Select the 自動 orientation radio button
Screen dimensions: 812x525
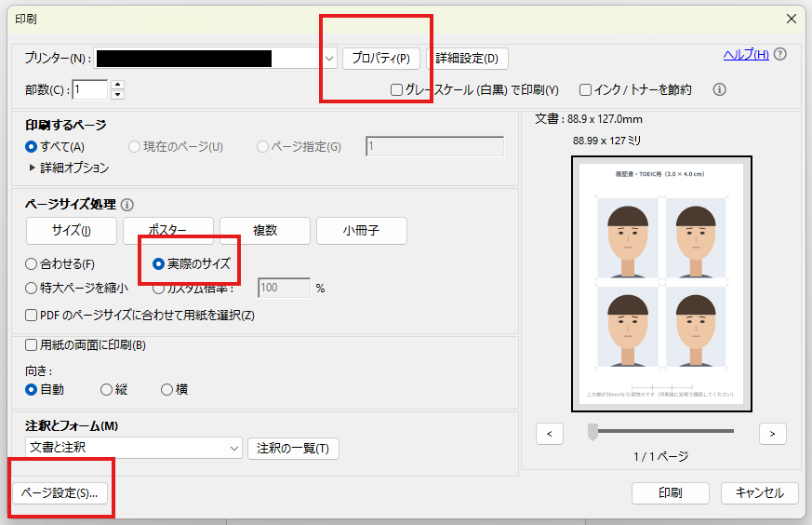click(x=31, y=390)
